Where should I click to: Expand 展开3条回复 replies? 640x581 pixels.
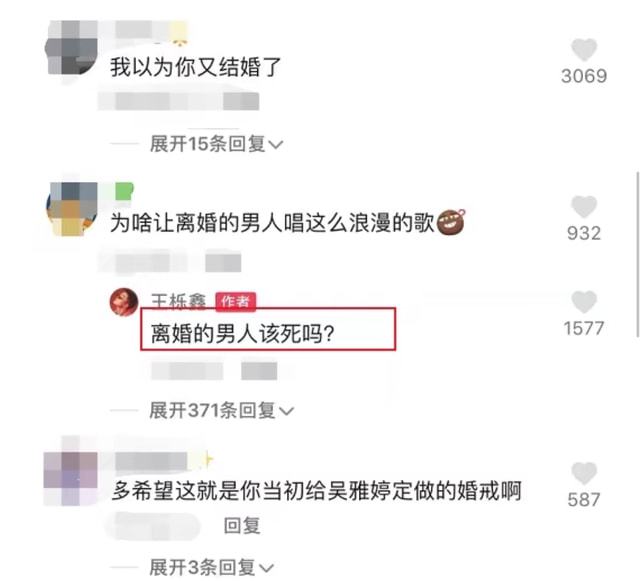[x=211, y=568]
